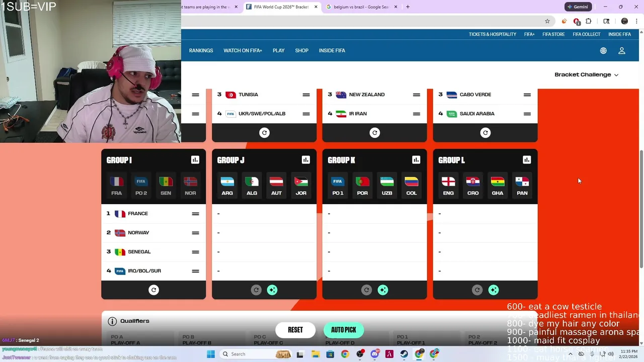Open Chrome extensions puzzle icon
Screen dimensions: 644x362
(588, 21)
